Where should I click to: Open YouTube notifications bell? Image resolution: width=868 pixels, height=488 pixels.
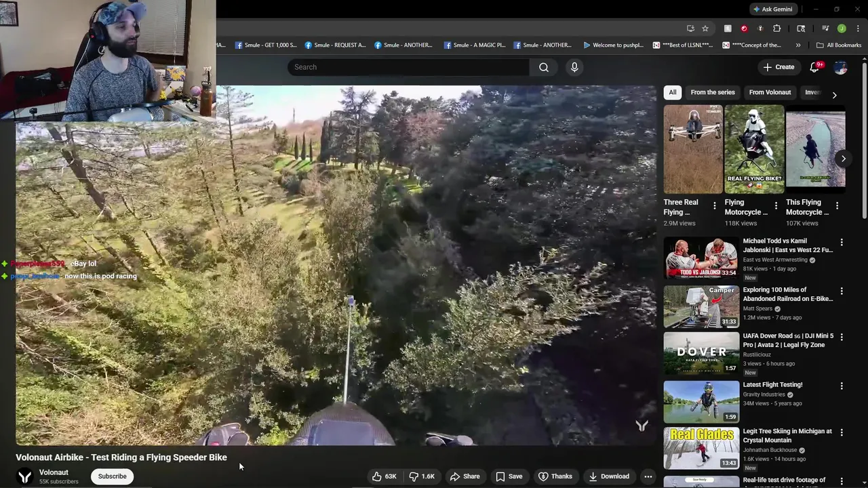click(x=815, y=67)
